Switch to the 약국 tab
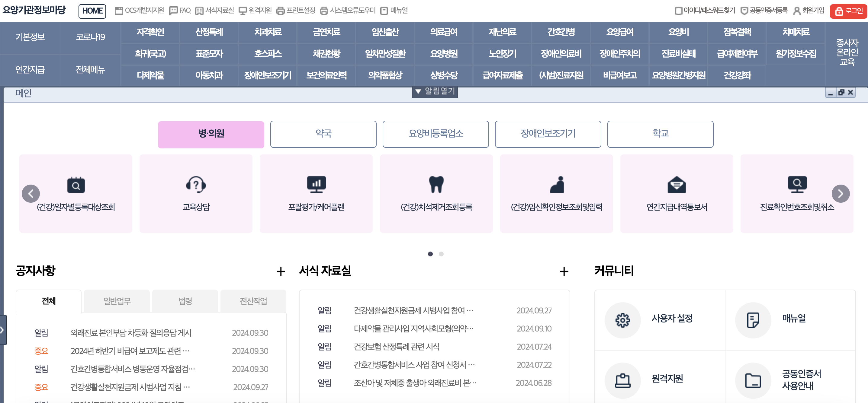This screenshot has width=868, height=403. (323, 134)
